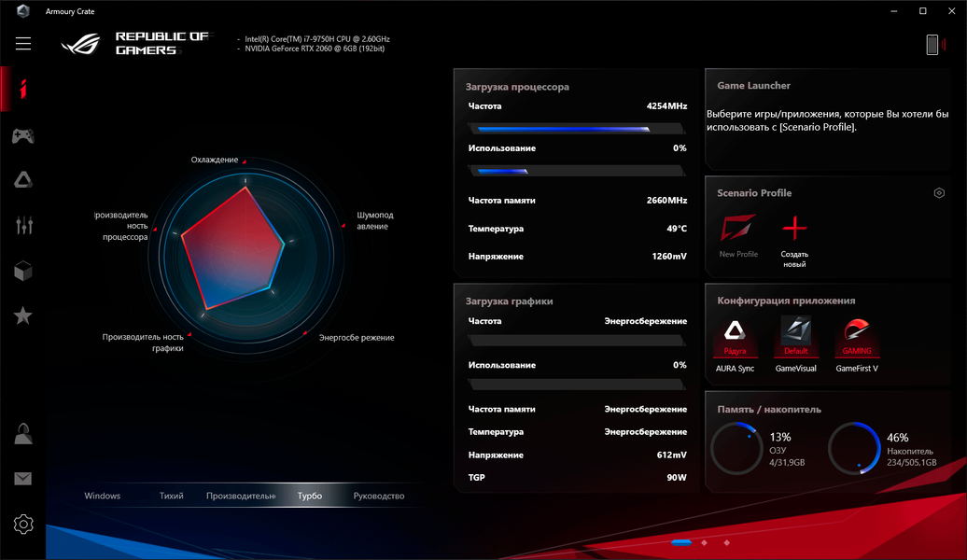Go to the second dashboard page indicator
The height and width of the screenshot is (560, 967).
(705, 542)
